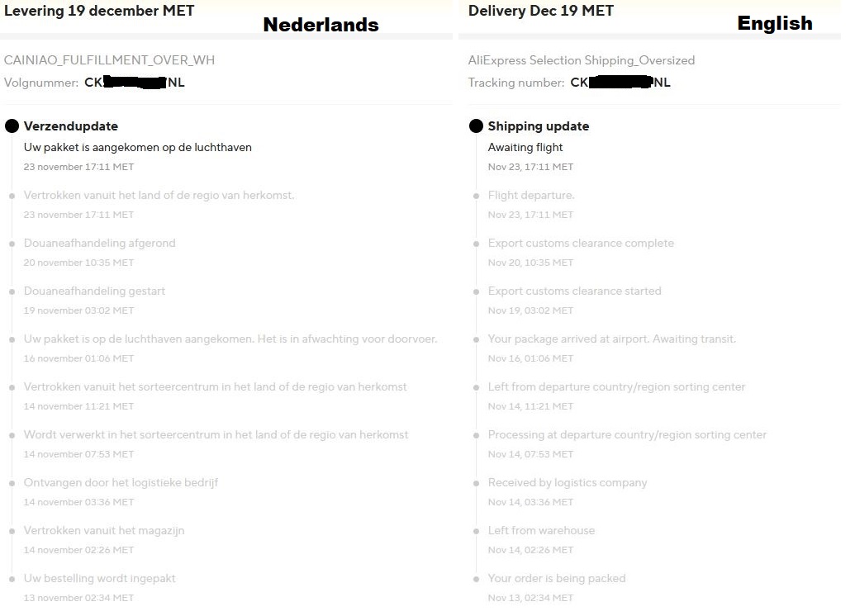
Task: Click AliExpress Selection Shipping_Oversized text
Action: pos(582,60)
